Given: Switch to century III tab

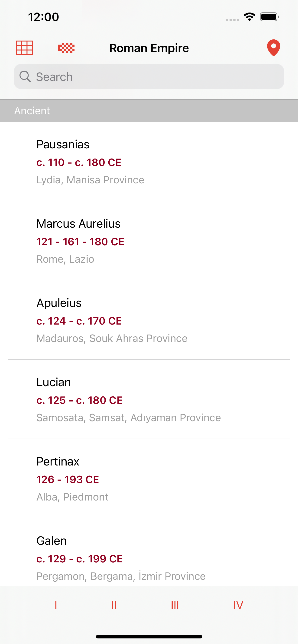Looking at the screenshot, I should click(175, 605).
